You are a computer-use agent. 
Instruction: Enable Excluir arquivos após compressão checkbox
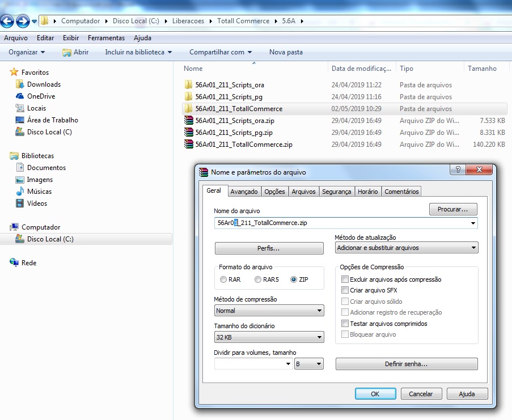click(x=345, y=279)
